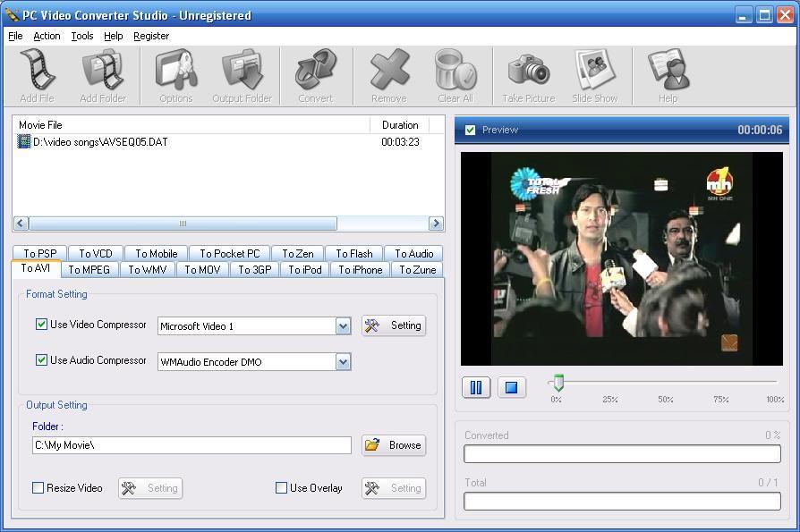Image resolution: width=800 pixels, height=532 pixels.
Task: Switch to the To iPod tab
Action: pos(304,269)
